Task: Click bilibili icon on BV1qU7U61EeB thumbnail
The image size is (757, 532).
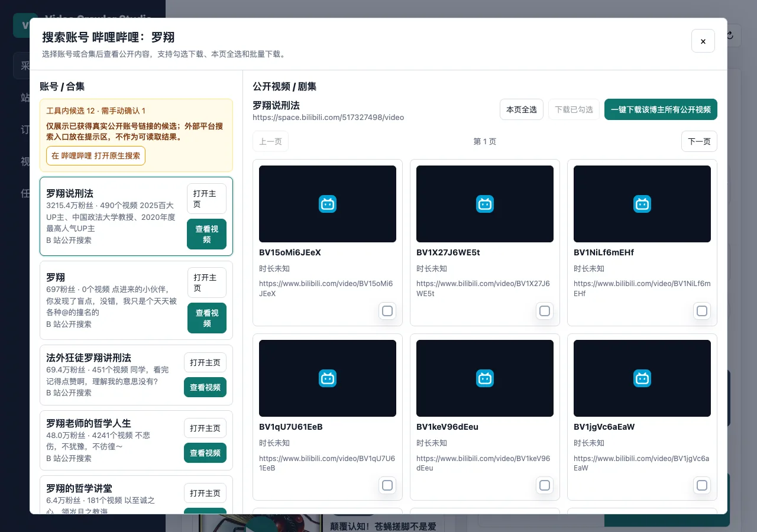Action: [328, 378]
